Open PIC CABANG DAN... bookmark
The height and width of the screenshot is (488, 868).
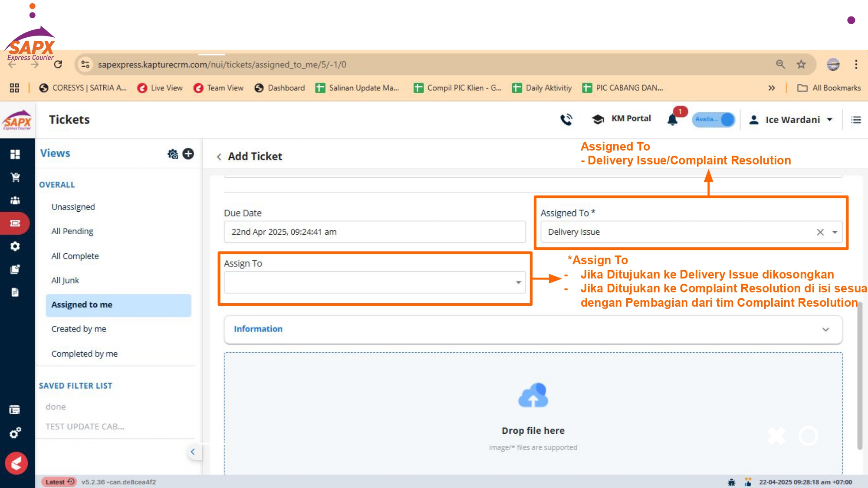[622, 88]
